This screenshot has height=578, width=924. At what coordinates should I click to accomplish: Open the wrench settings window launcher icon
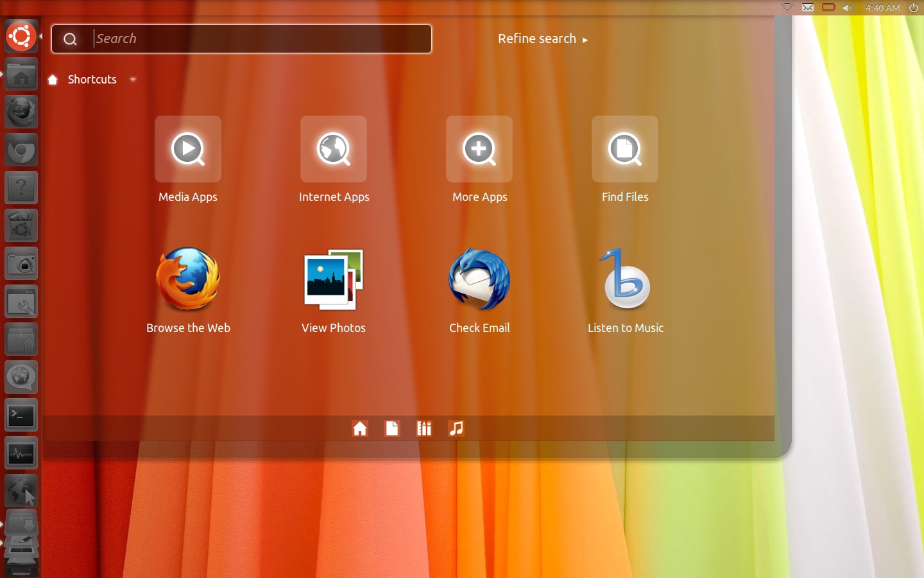(x=21, y=302)
